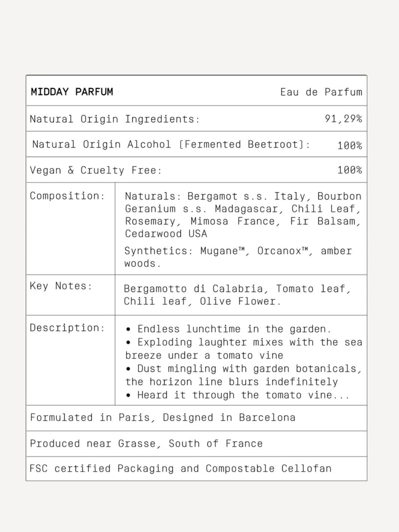This screenshot has height=532, width=399.
Task: Click the Natural Origin Ingredients row
Action: coord(196,119)
